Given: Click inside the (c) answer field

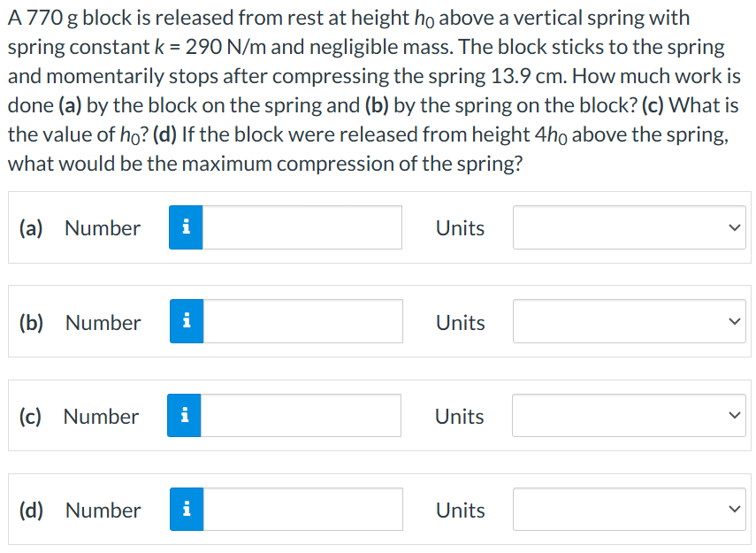Looking at the screenshot, I should 301,415.
